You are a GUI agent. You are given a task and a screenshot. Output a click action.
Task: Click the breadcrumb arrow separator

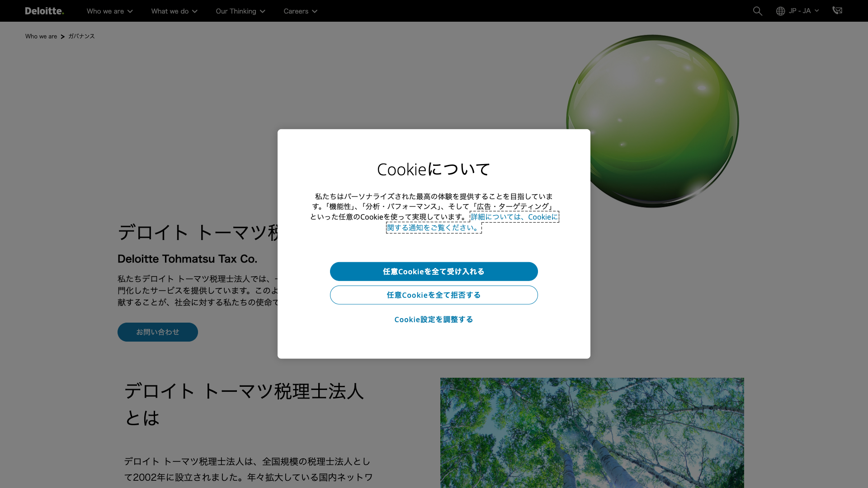tap(62, 37)
